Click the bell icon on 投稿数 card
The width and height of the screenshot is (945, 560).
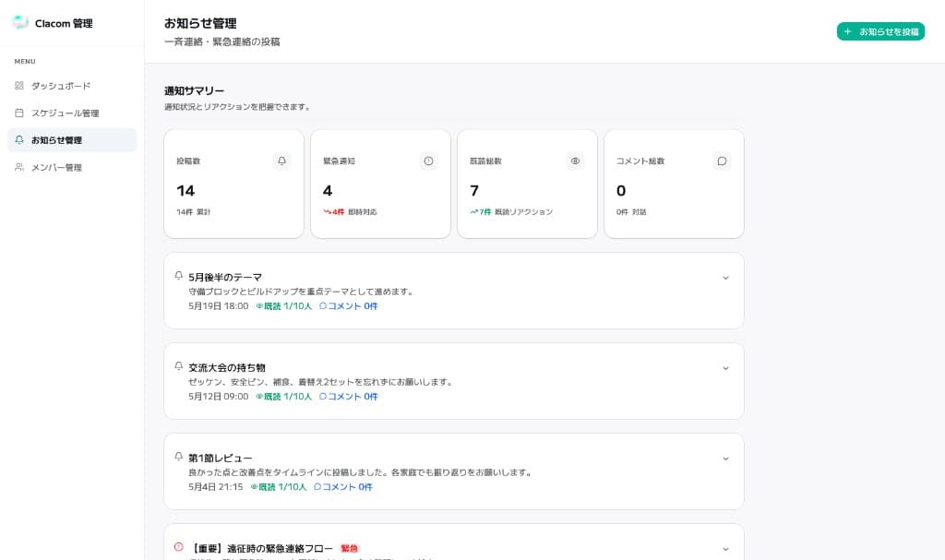coord(281,161)
